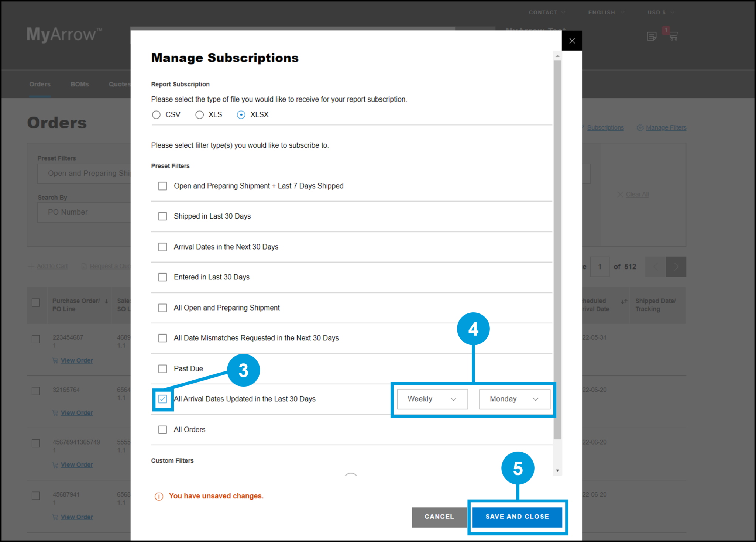Screen dimensions: 756x542
Task: Expand the USD currency dropdown
Action: pos(661,12)
